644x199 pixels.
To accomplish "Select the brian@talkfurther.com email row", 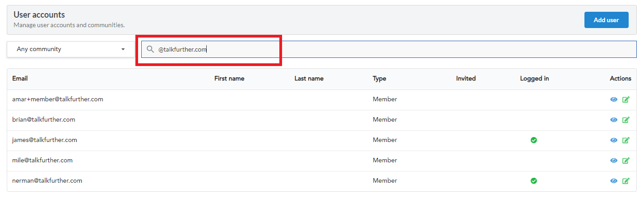I will [322, 120].
